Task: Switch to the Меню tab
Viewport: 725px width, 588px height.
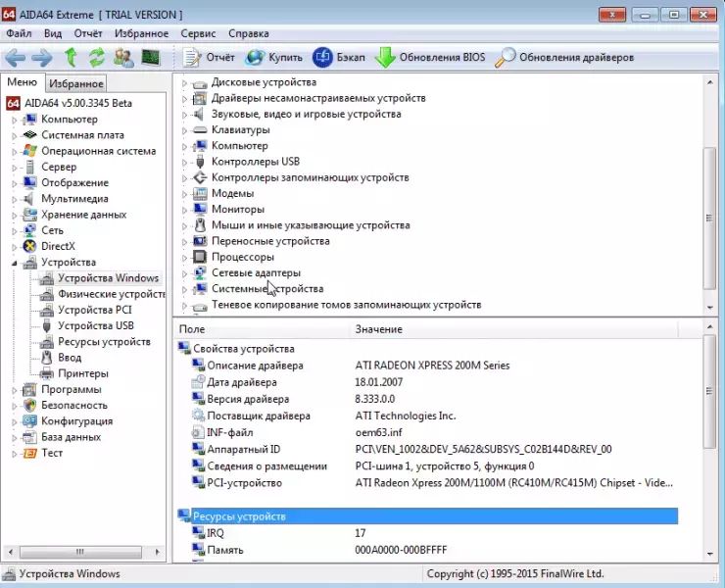Action: (22, 82)
